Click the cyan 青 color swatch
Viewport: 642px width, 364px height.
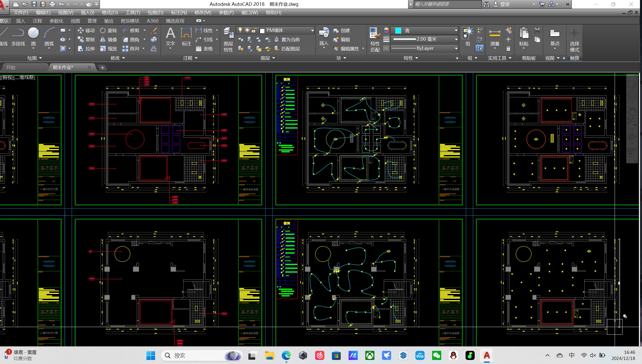[x=398, y=31]
